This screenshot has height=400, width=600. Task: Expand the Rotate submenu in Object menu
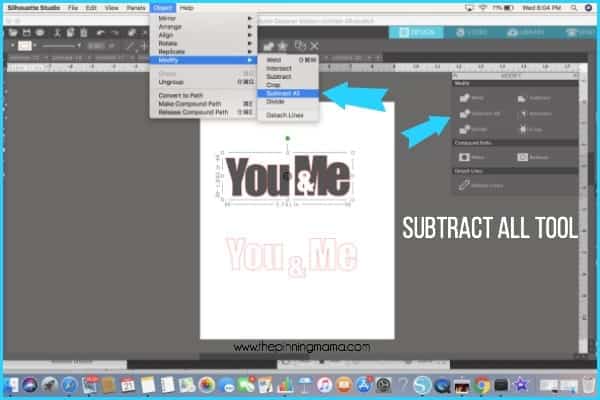click(203, 43)
